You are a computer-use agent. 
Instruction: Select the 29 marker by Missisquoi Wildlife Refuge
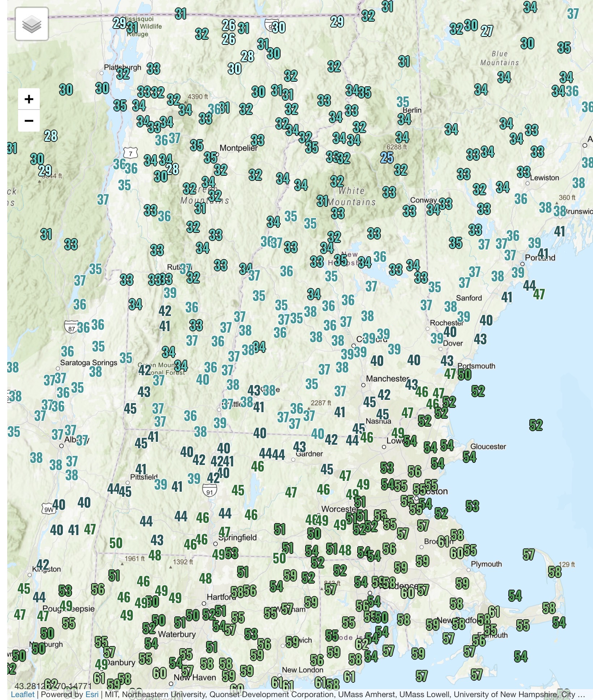coord(119,23)
